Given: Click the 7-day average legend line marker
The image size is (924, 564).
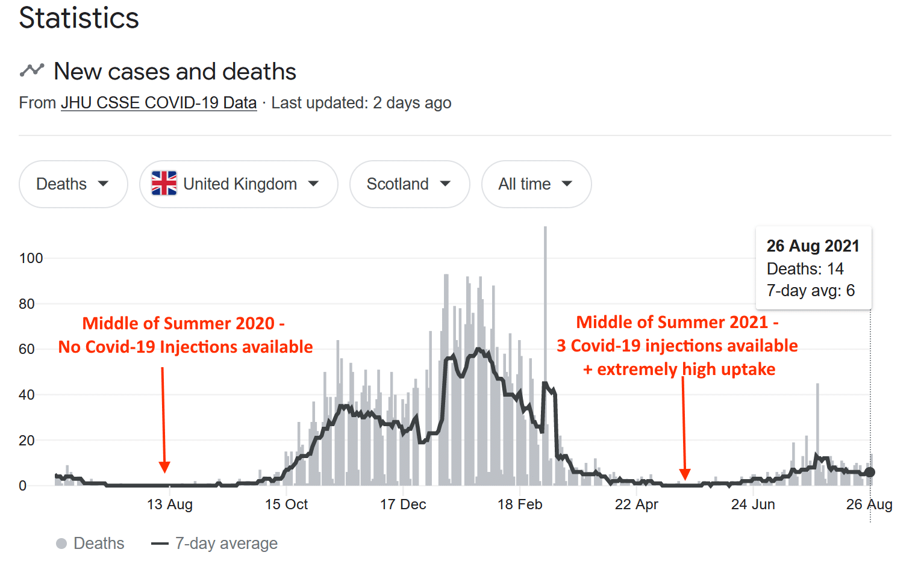Looking at the screenshot, I should (160, 544).
